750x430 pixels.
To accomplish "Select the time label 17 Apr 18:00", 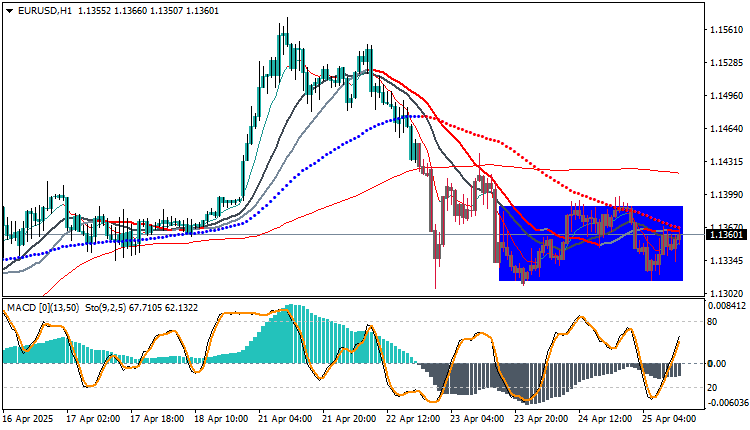I will 157,419.
